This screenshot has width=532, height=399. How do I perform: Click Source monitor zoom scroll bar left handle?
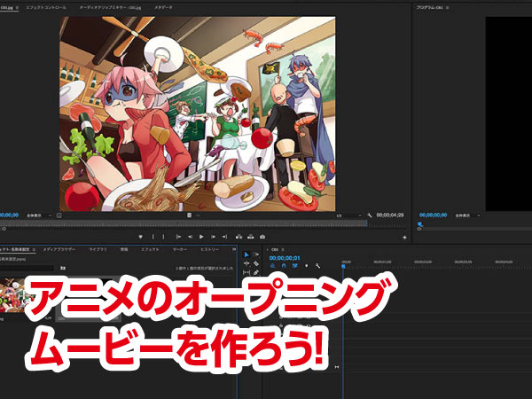[x=4, y=229]
